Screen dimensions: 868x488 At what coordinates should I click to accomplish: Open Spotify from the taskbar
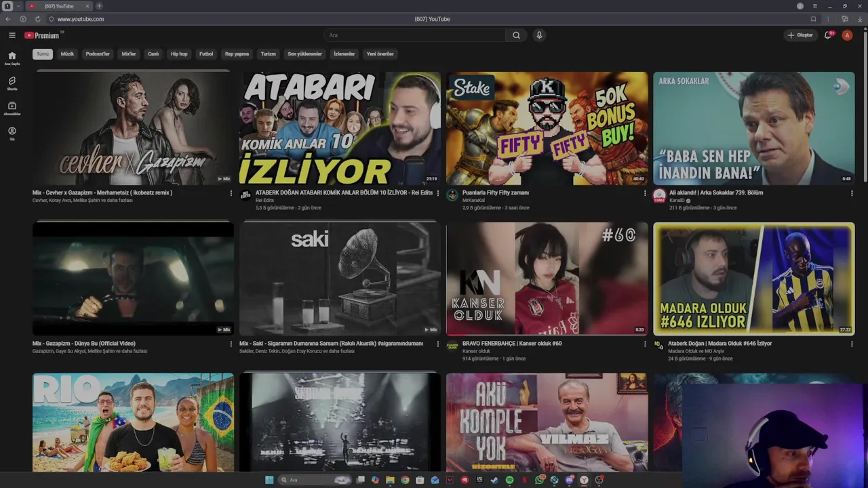click(509, 480)
